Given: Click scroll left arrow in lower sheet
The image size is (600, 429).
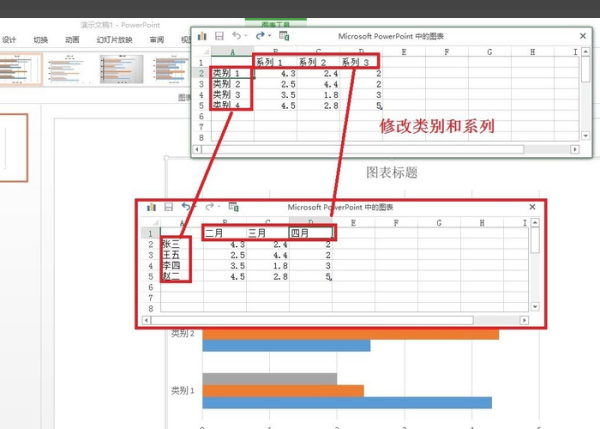Looking at the screenshot, I should pos(146,320).
